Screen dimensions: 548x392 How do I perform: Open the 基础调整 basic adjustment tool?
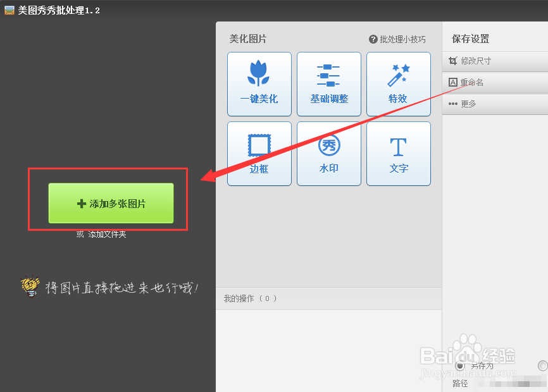tap(329, 84)
